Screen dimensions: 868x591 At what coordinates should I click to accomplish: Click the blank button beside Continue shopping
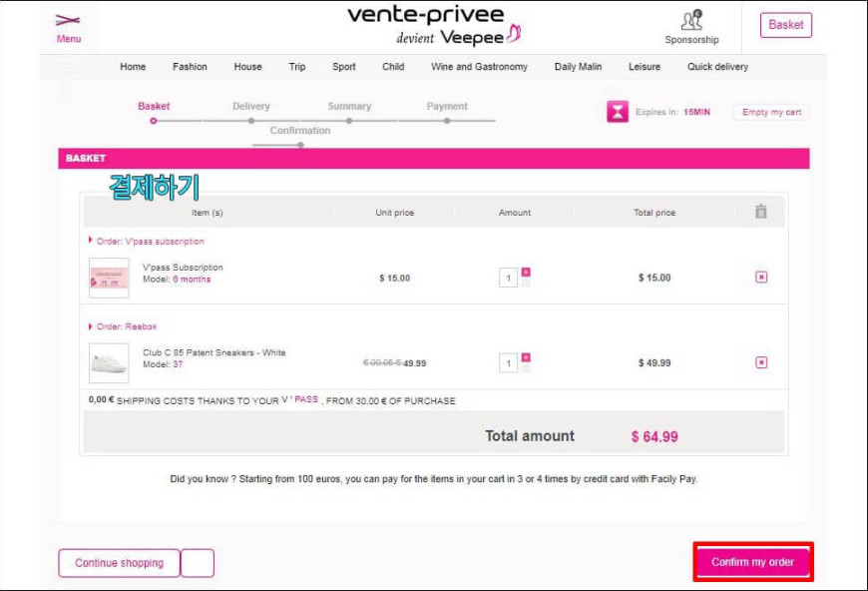coord(198,563)
